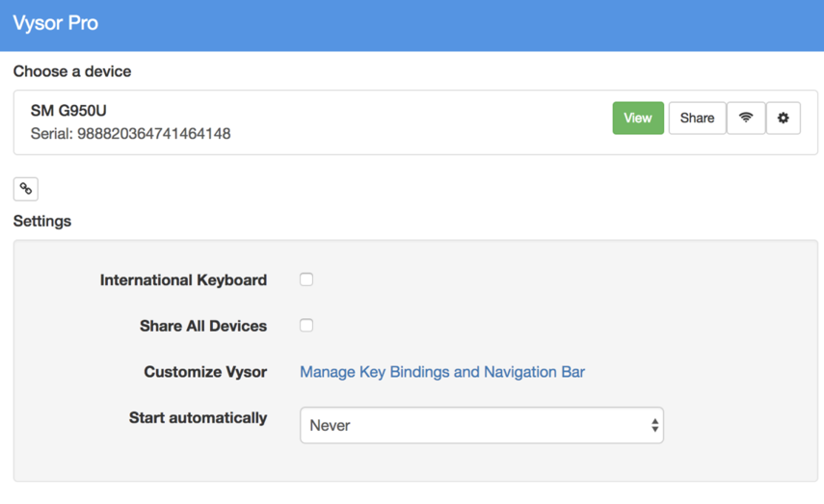Toggle the Share All Devices checkbox
The image size is (824, 504).
tap(306, 326)
